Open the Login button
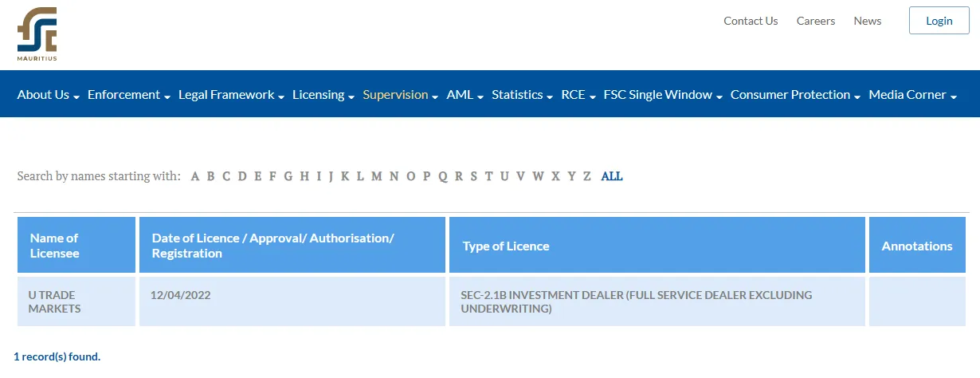 click(x=939, y=21)
